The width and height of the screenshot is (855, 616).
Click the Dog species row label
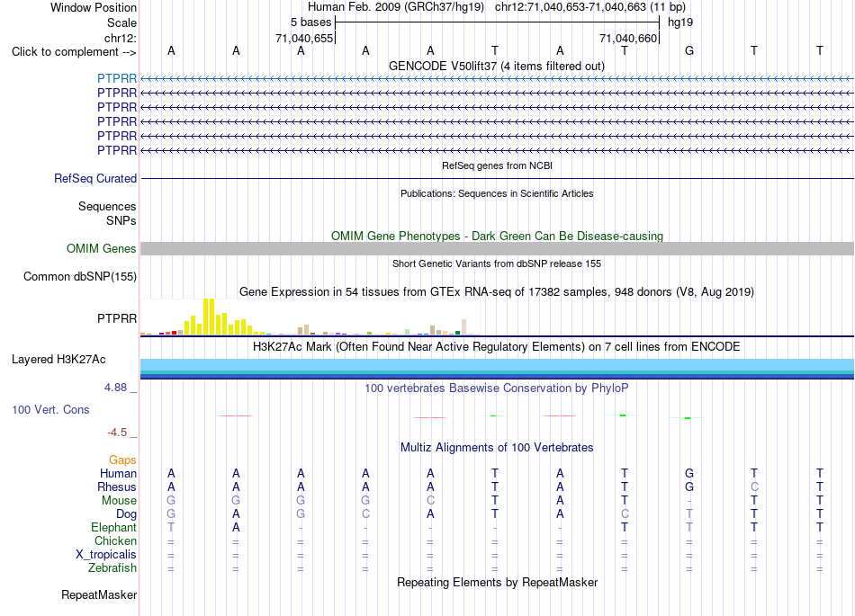[126, 513]
